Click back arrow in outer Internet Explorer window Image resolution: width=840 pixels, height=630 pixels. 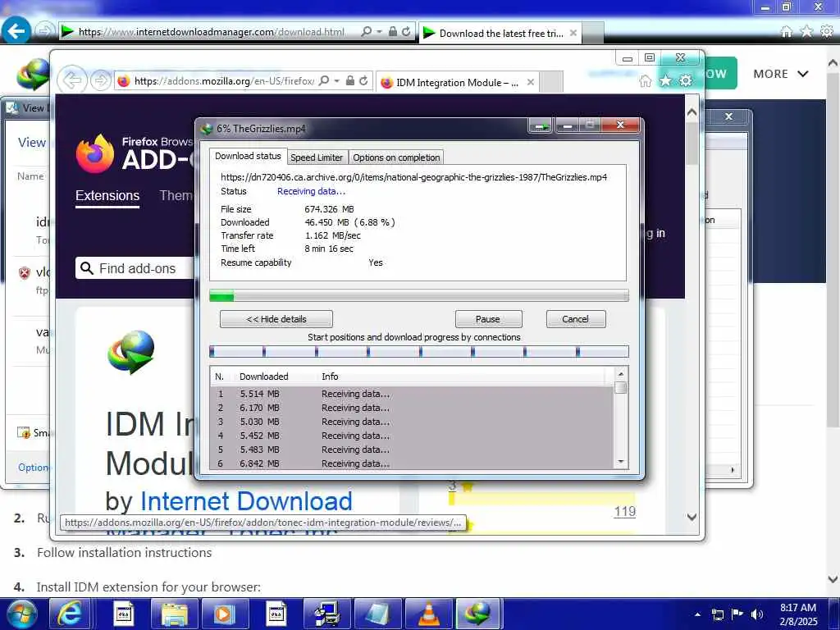click(x=16, y=31)
